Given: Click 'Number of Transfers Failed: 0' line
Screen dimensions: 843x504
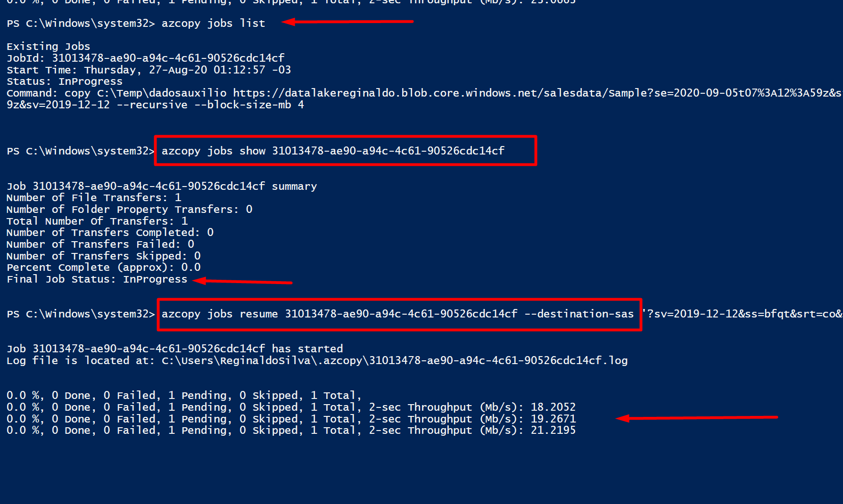Looking at the screenshot, I should (100, 244).
